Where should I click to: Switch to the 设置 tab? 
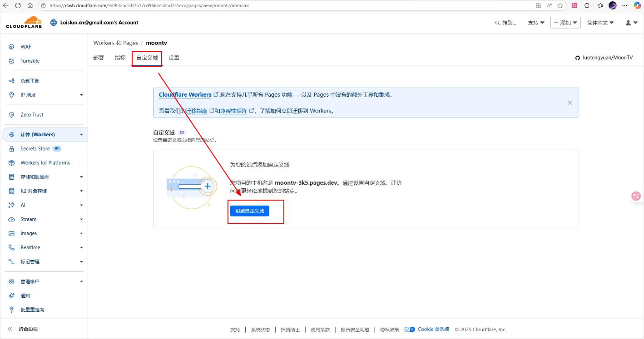174,58
